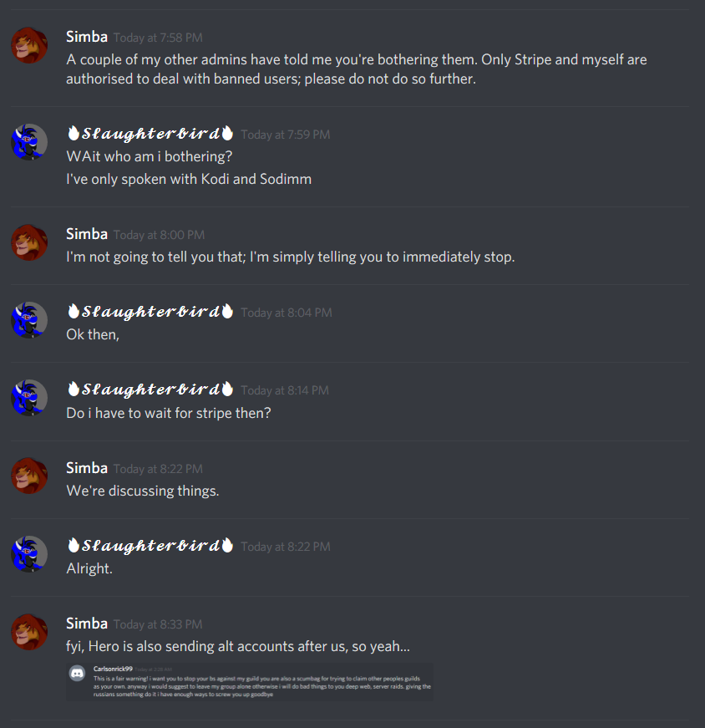Click Simba's avatar on the 8:00 PM message
Screen dimensions: 705x728
pyautogui.click(x=29, y=242)
